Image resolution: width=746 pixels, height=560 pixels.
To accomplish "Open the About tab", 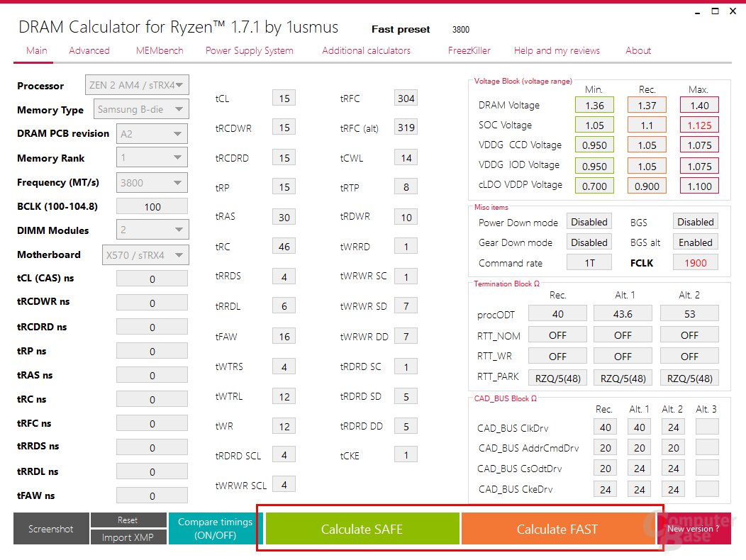I will [638, 50].
